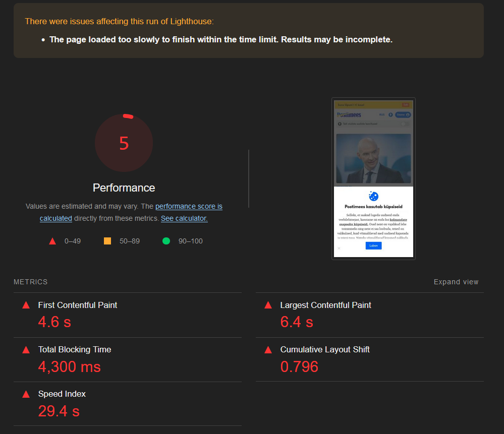Open the 'performance score is' link
504x434 pixels.
tap(189, 206)
